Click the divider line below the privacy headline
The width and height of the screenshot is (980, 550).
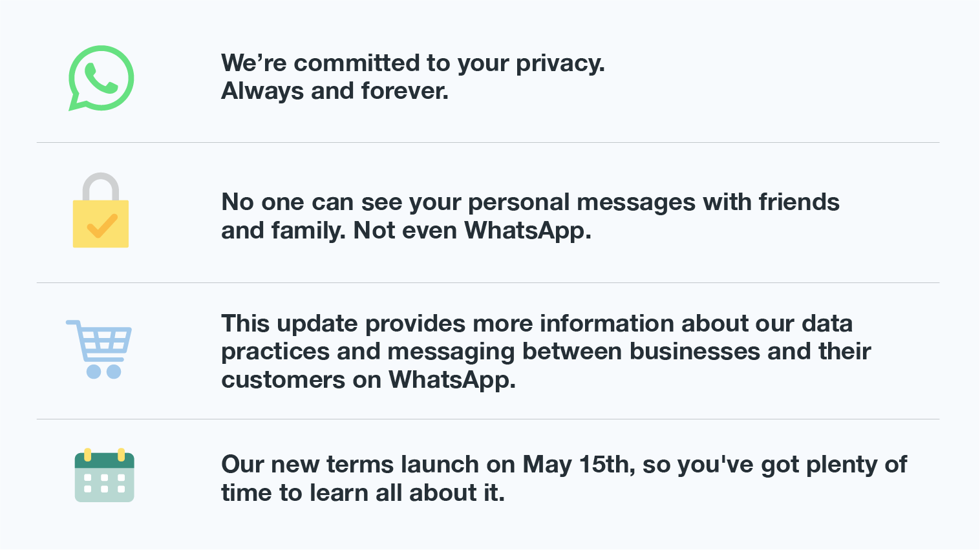(x=488, y=142)
